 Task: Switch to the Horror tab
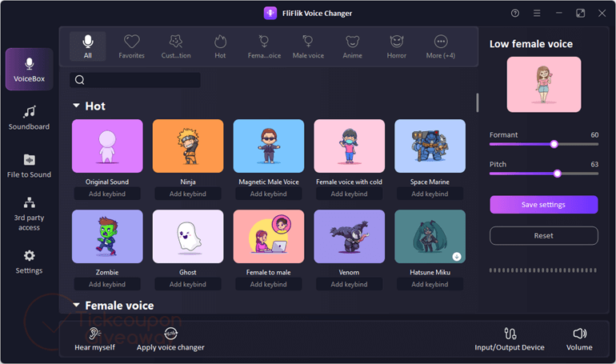[x=396, y=46]
